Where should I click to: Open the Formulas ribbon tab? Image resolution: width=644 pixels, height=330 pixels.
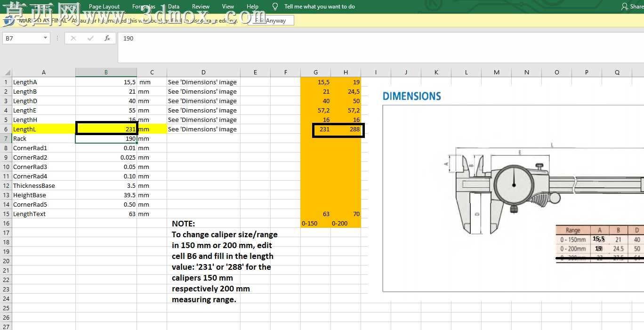144,7
